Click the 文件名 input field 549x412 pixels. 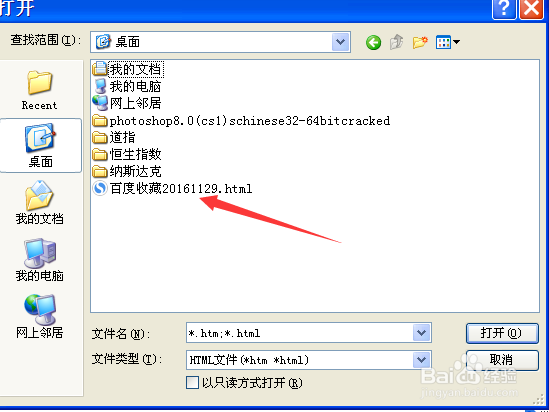point(300,333)
